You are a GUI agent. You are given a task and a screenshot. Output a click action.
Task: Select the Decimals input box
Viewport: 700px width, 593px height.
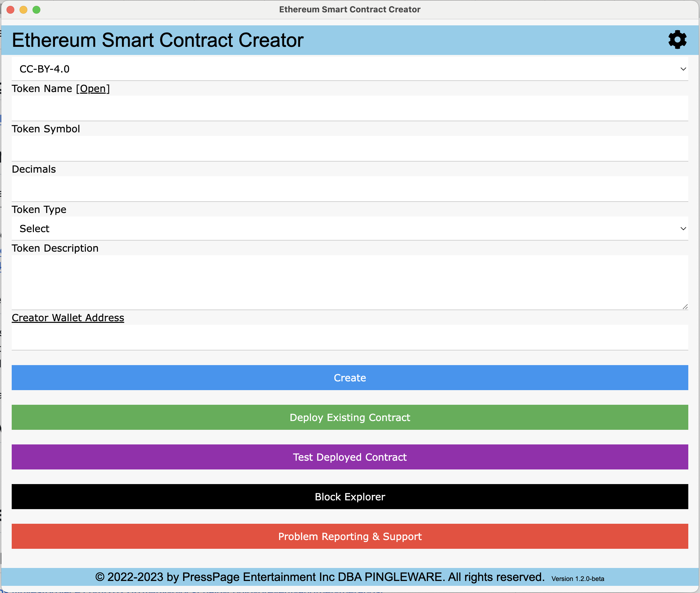349,189
